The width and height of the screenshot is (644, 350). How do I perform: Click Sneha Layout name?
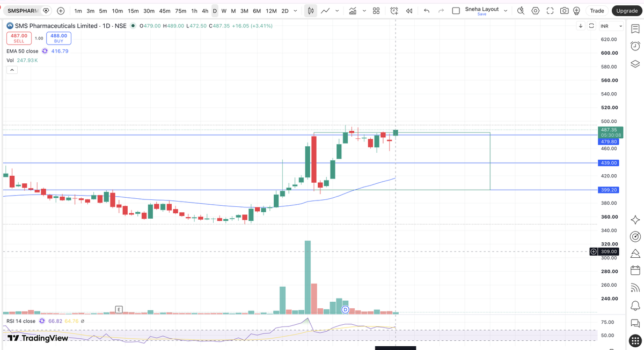tap(482, 9)
